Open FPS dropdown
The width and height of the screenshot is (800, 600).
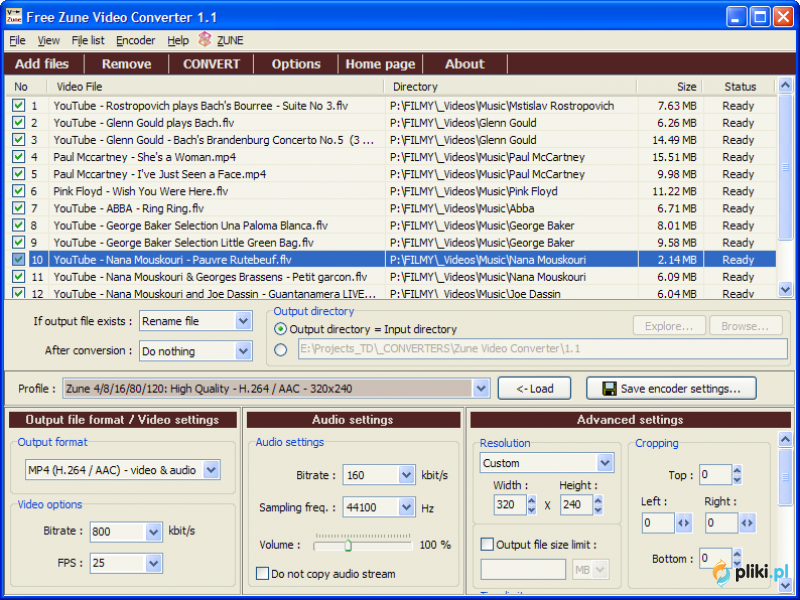pyautogui.click(x=154, y=563)
